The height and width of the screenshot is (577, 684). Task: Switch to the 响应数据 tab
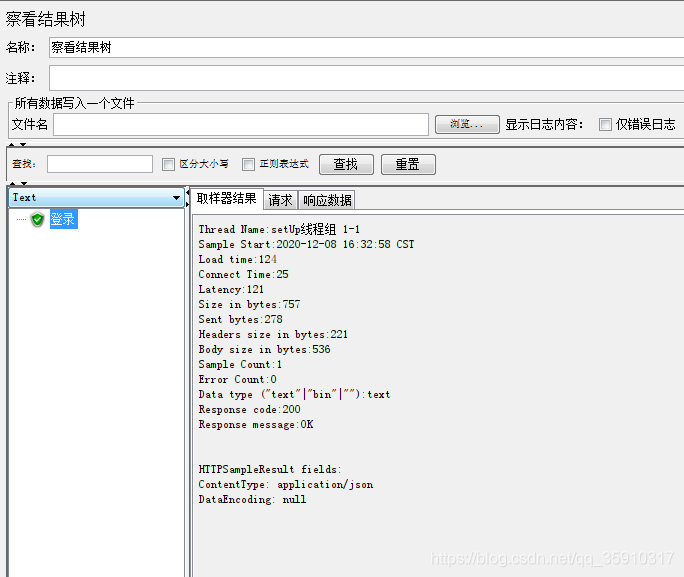pyautogui.click(x=327, y=200)
